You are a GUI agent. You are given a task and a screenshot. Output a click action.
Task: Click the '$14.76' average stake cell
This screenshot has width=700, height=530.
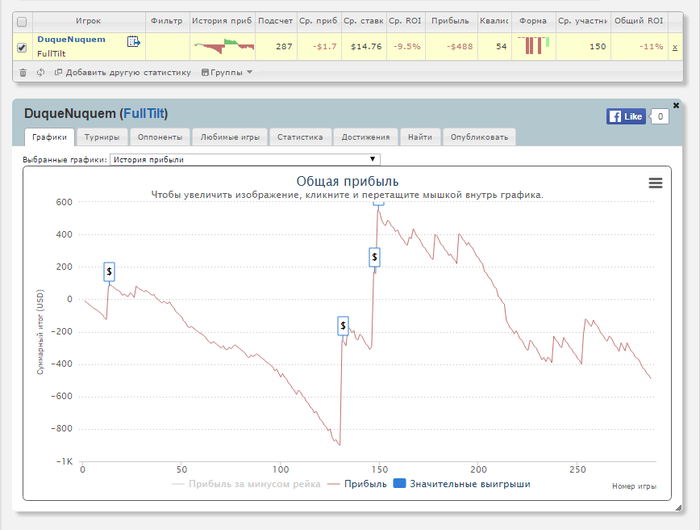coord(364,46)
